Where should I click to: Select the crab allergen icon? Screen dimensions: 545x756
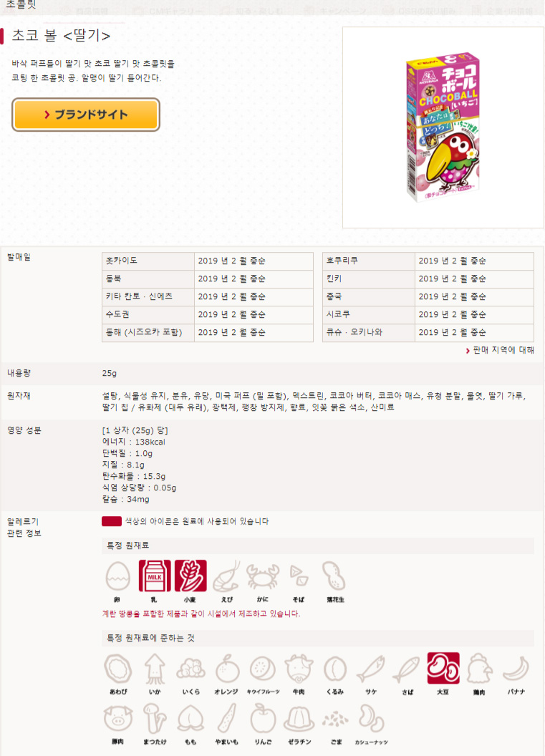(263, 576)
